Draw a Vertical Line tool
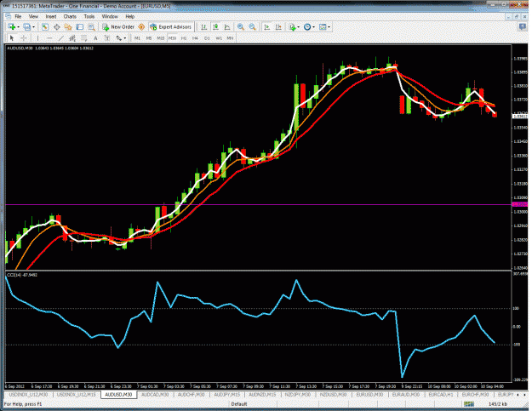 (37, 38)
